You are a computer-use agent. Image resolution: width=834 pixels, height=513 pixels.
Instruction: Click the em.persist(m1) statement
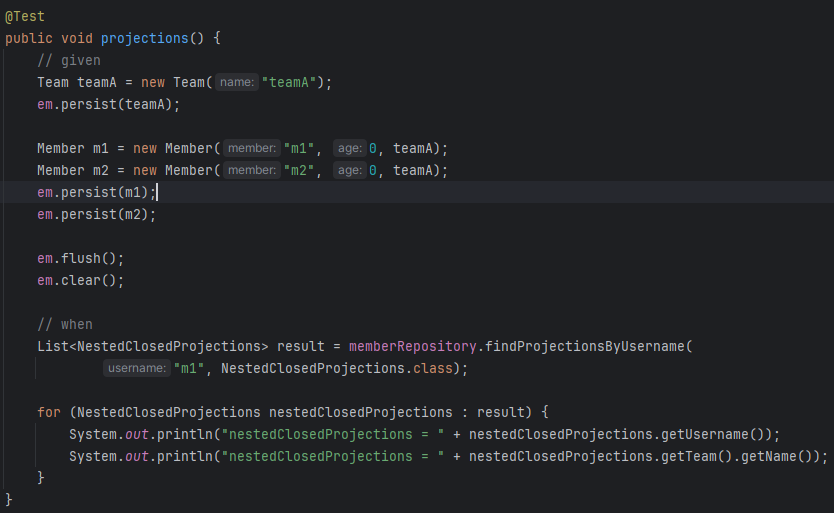(96, 192)
